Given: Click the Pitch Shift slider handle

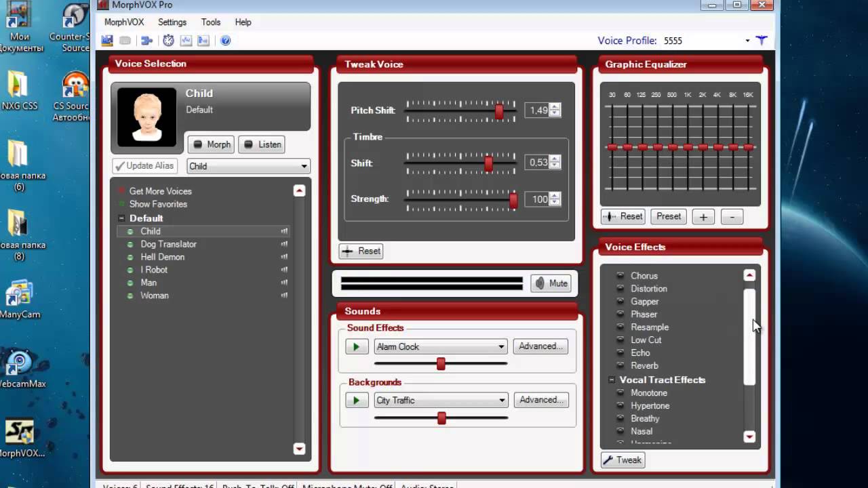Looking at the screenshot, I should click(499, 111).
